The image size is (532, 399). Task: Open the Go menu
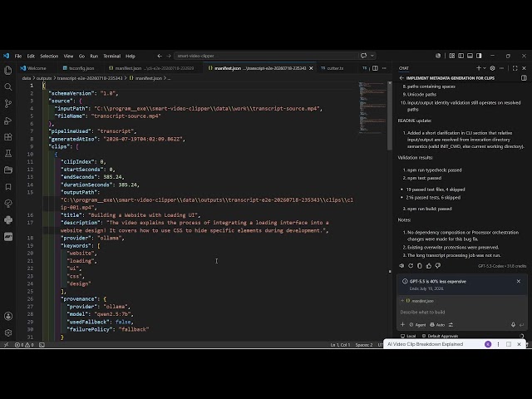pyautogui.click(x=81, y=56)
